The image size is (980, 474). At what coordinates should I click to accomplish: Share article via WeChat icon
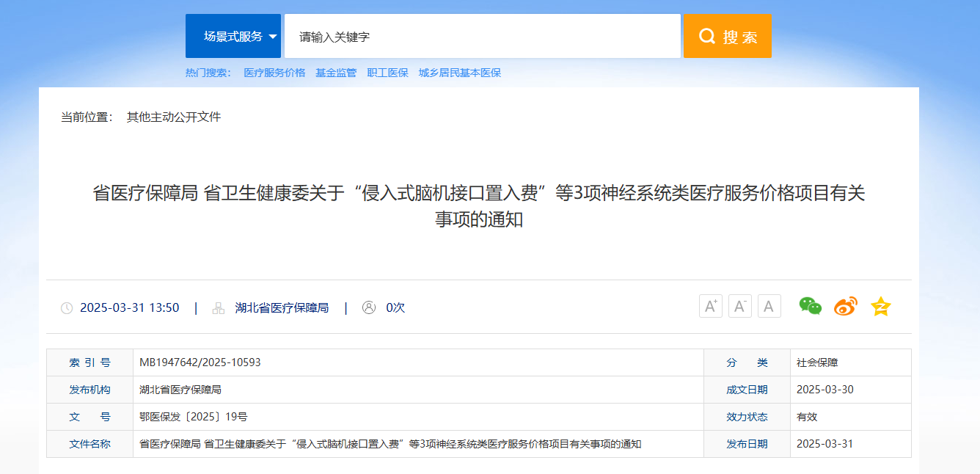tap(811, 306)
